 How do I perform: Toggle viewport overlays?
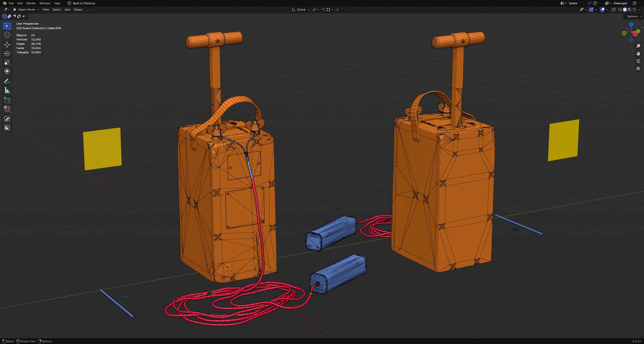coord(602,10)
